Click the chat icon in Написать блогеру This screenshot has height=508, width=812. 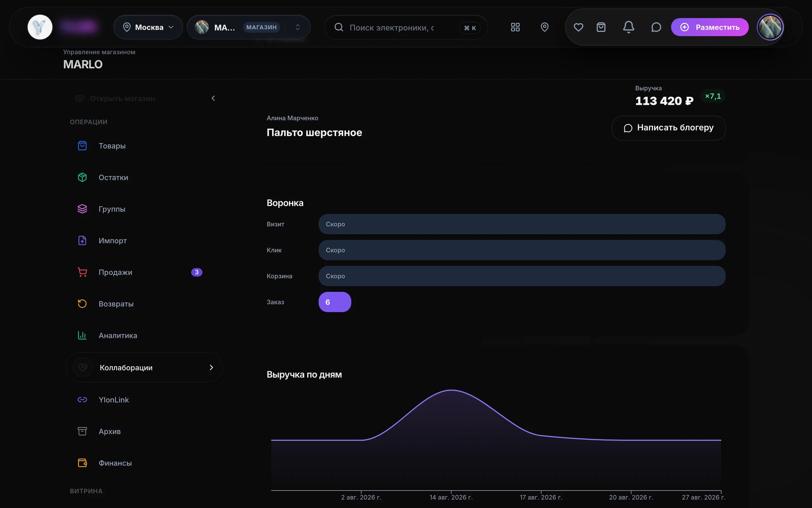pos(628,128)
